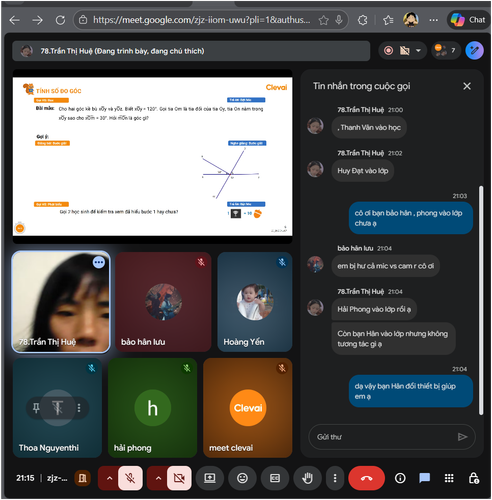
Task: Toggle the chat panel icon
Action: pyautogui.click(x=424, y=478)
